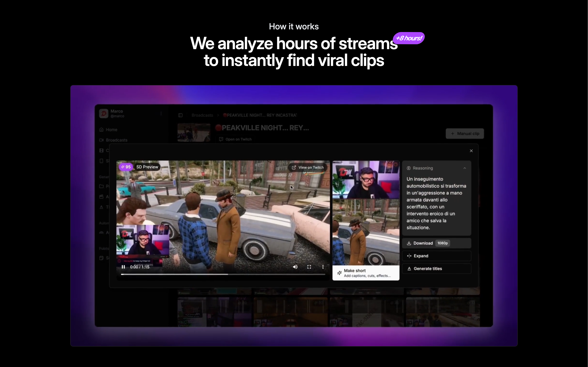Toggle fullscreen on the video player
This screenshot has height=367, width=588.
click(309, 267)
